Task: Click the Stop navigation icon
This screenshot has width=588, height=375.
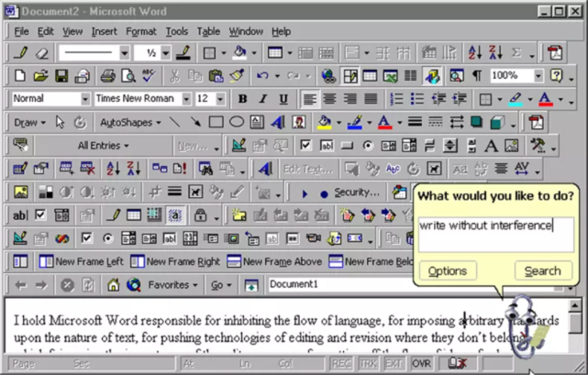Action: [67, 285]
